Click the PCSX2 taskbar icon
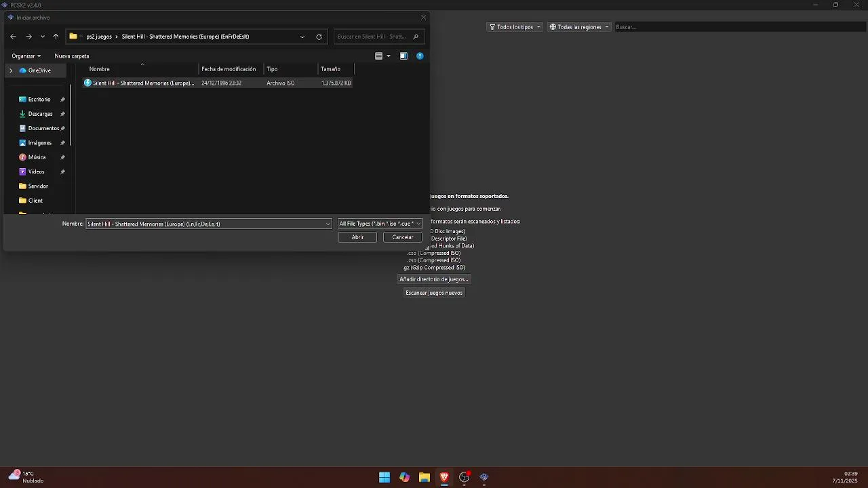 click(x=484, y=477)
